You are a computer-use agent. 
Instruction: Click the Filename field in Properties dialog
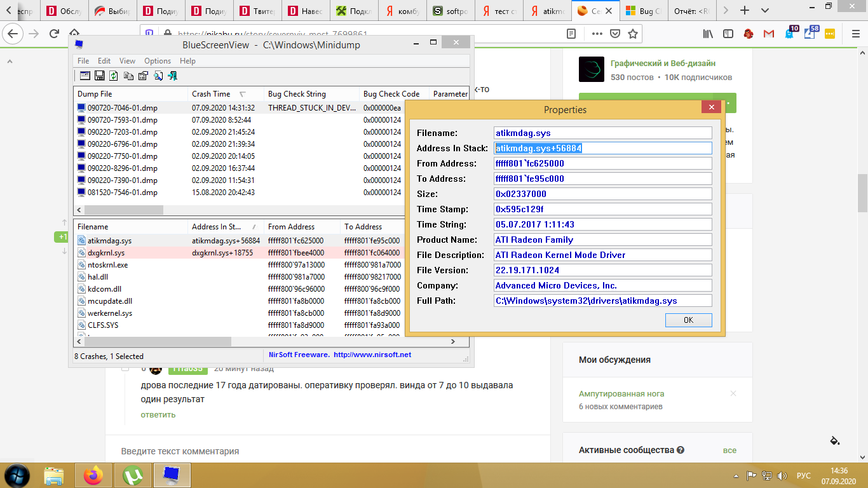click(603, 133)
